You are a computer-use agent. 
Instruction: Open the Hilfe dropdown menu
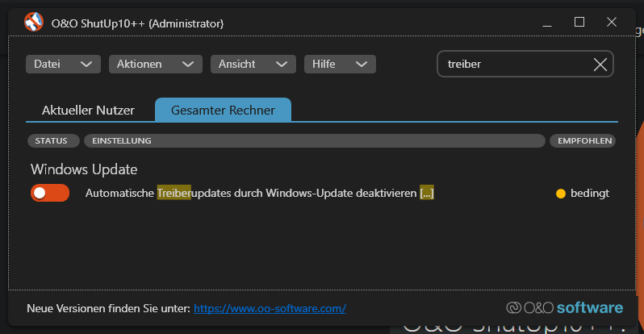[340, 64]
